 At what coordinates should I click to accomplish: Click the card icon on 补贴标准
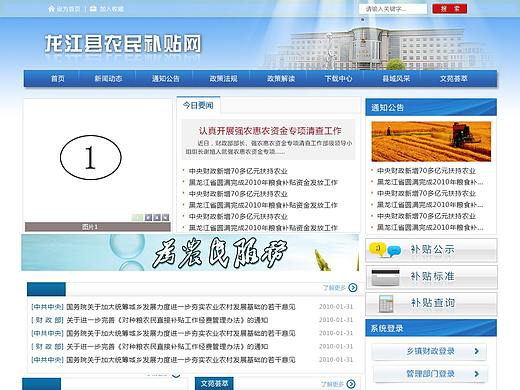click(385, 277)
